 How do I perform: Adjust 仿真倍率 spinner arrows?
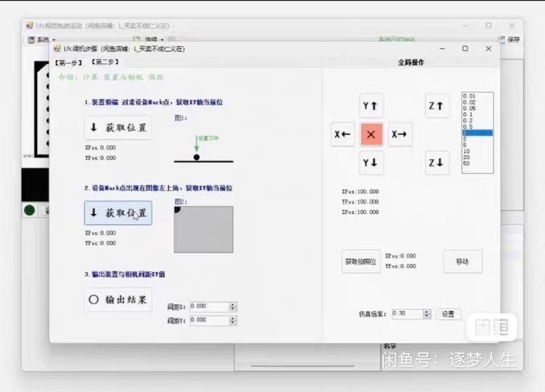[x=427, y=313]
